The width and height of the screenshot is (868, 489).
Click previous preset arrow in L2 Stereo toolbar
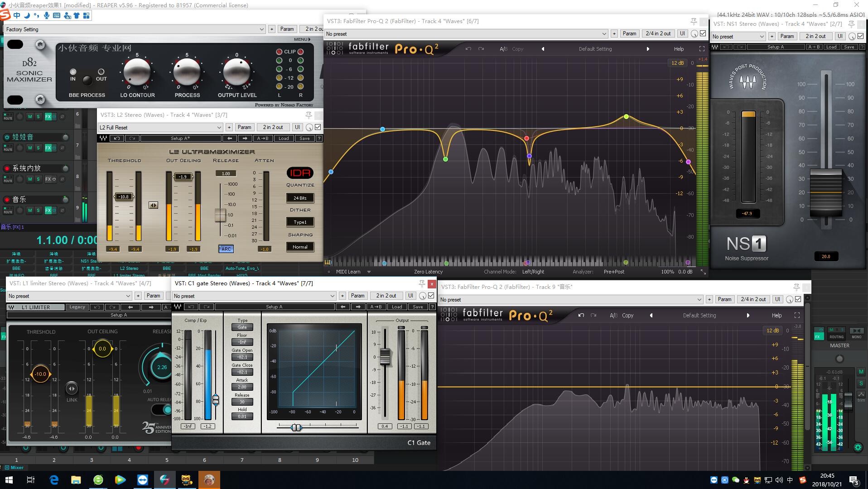pos(230,139)
